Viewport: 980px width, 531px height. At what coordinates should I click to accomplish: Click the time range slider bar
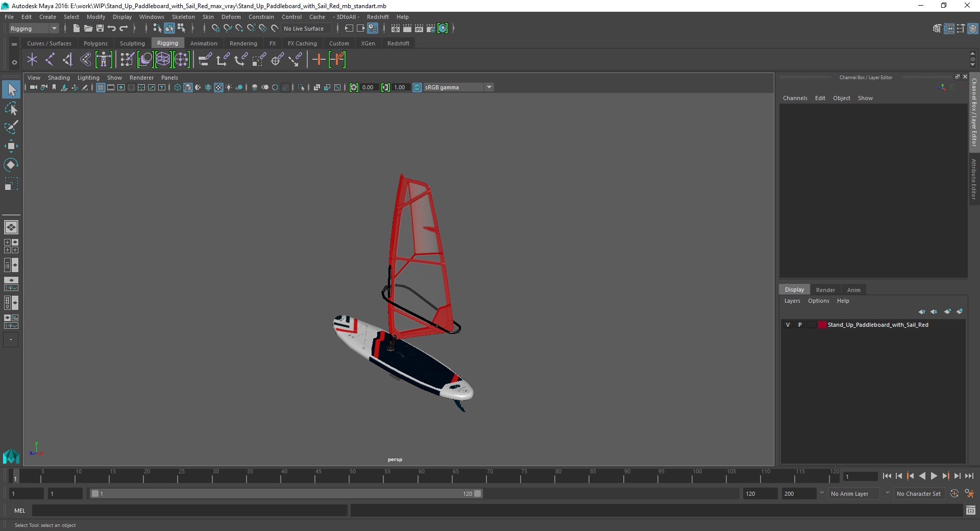coord(286,494)
